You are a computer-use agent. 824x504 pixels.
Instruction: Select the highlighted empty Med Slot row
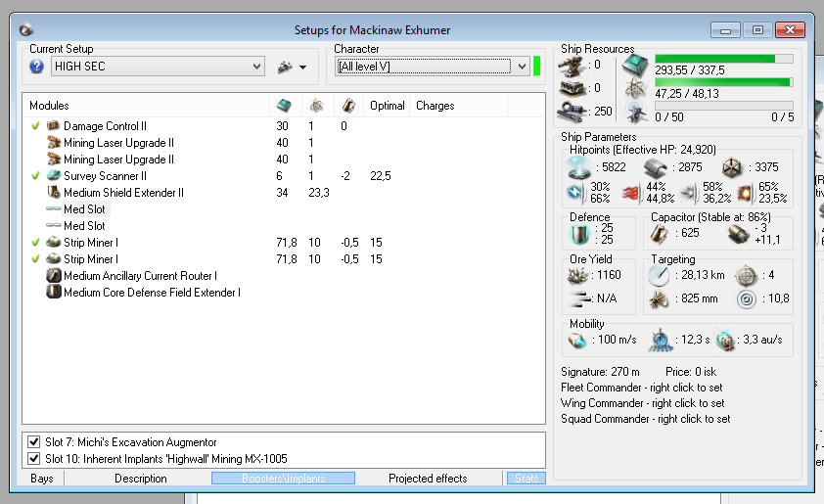(x=84, y=209)
